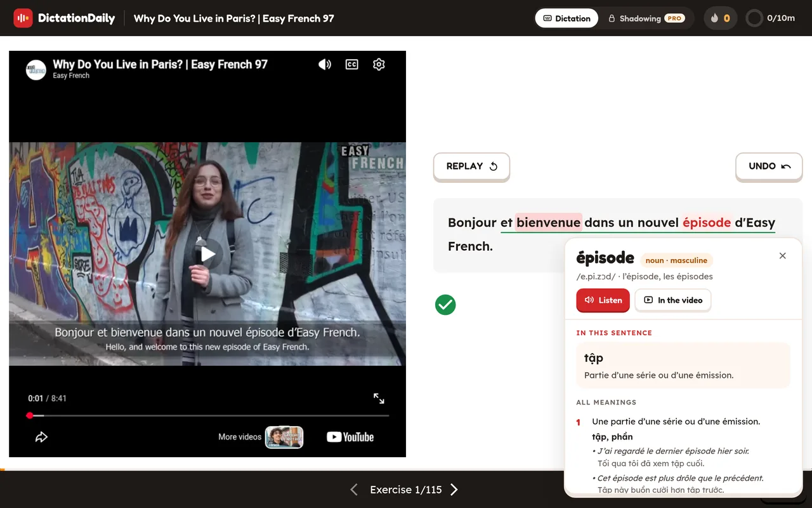Enter fullscreen with the expand icon
Viewport: 812px width, 508px height.
(379, 398)
